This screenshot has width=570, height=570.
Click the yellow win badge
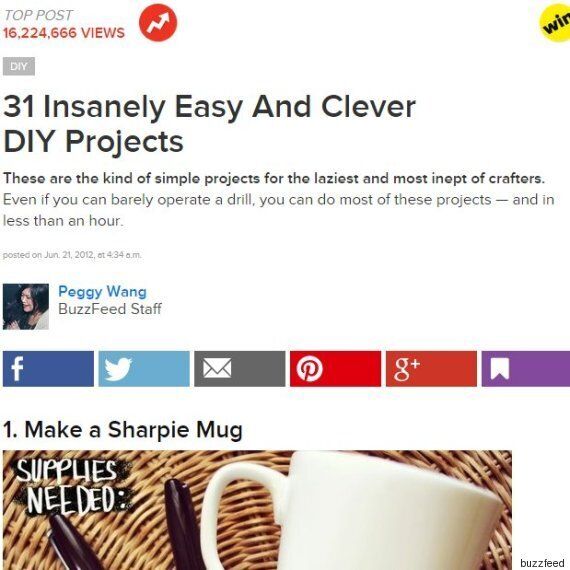(x=554, y=25)
